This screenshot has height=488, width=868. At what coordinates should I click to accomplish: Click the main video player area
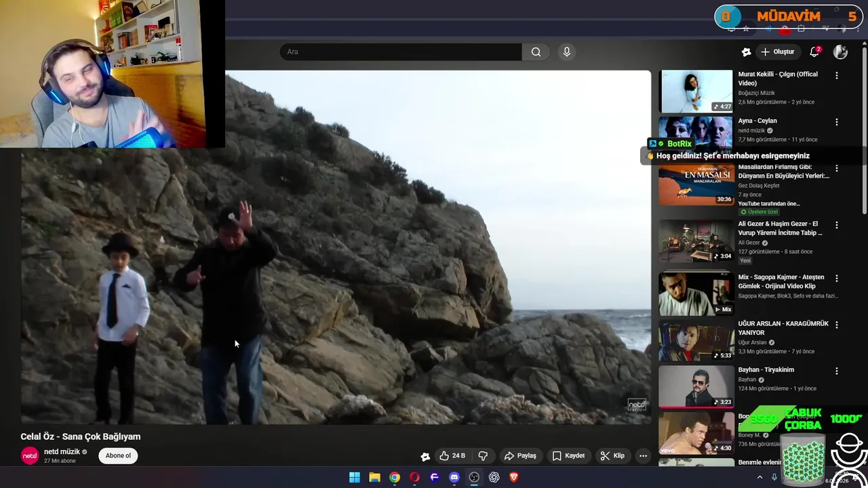(x=336, y=247)
